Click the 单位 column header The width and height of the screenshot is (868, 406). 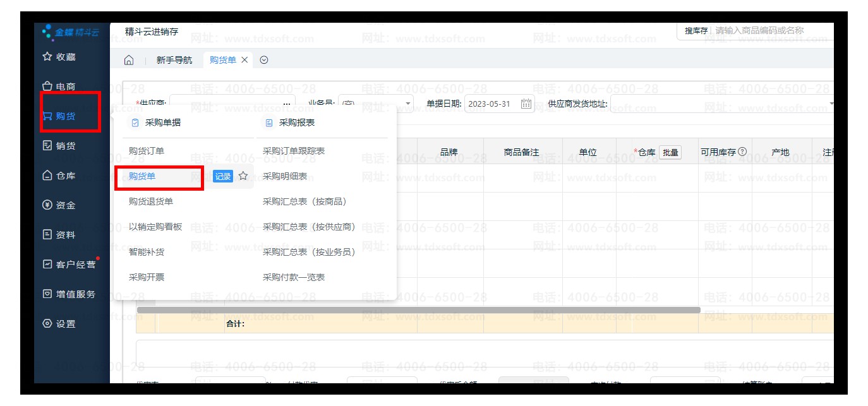pos(588,152)
